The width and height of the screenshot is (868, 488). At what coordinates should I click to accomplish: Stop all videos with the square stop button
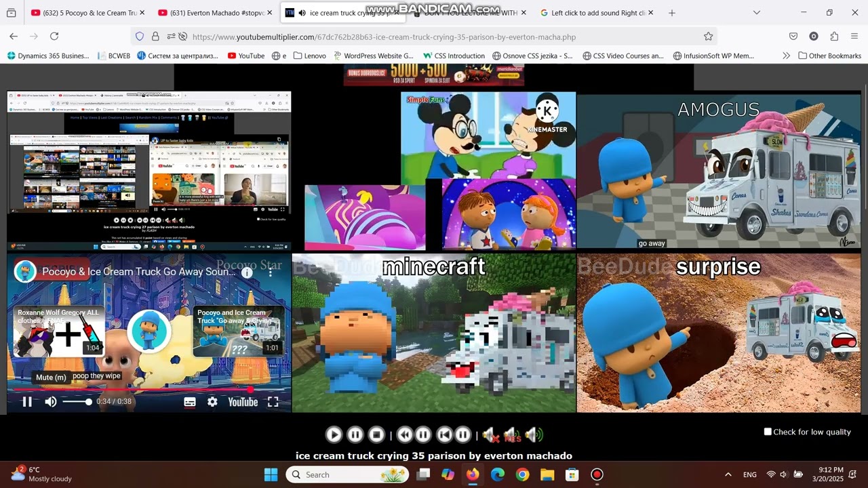click(376, 435)
